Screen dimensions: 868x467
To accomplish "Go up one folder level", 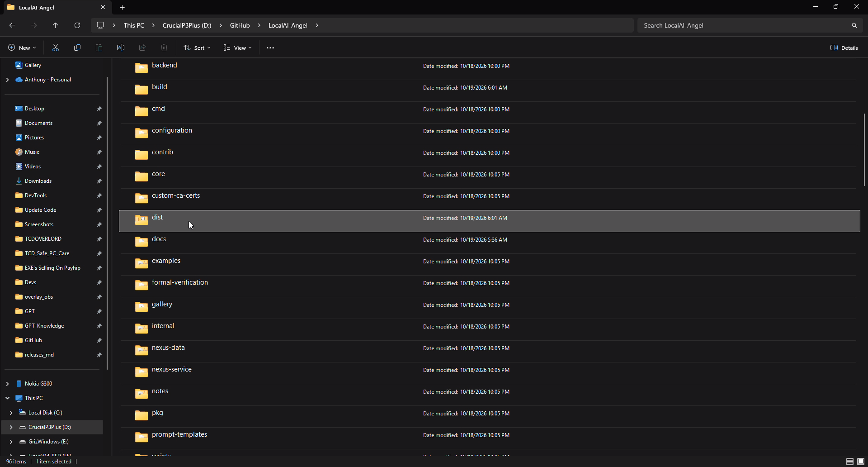I will (56, 25).
